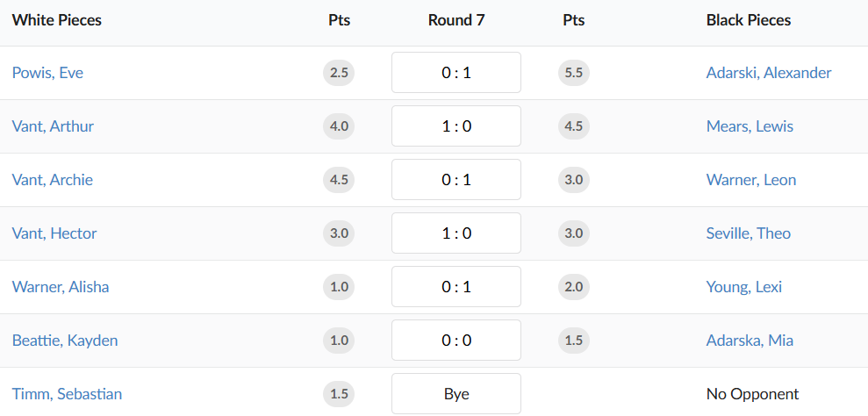Image resolution: width=868 pixels, height=416 pixels.
Task: Click the Powis vs Adarski result box
Action: pyautogui.click(x=456, y=73)
